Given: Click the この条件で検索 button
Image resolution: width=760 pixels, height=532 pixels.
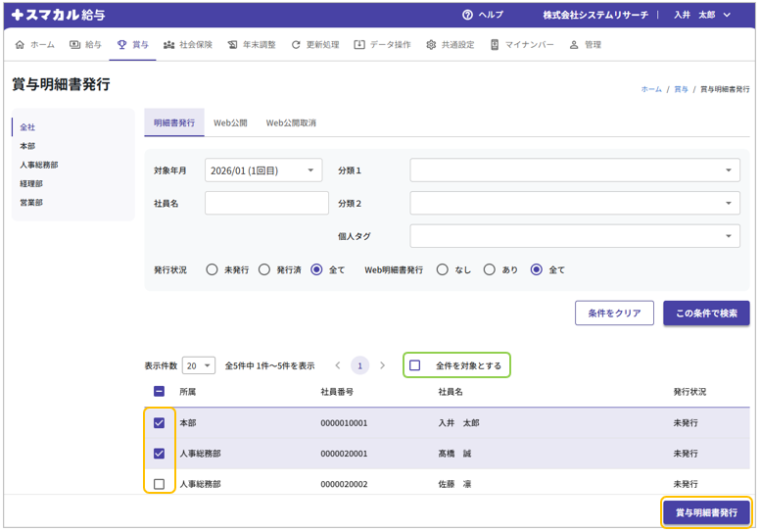Looking at the screenshot, I should pyautogui.click(x=706, y=314).
